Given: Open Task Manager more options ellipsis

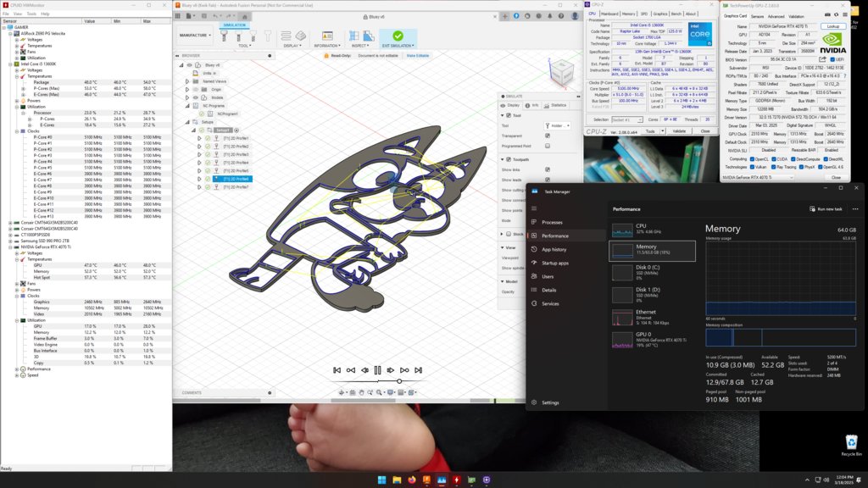Looking at the screenshot, I should [x=855, y=209].
